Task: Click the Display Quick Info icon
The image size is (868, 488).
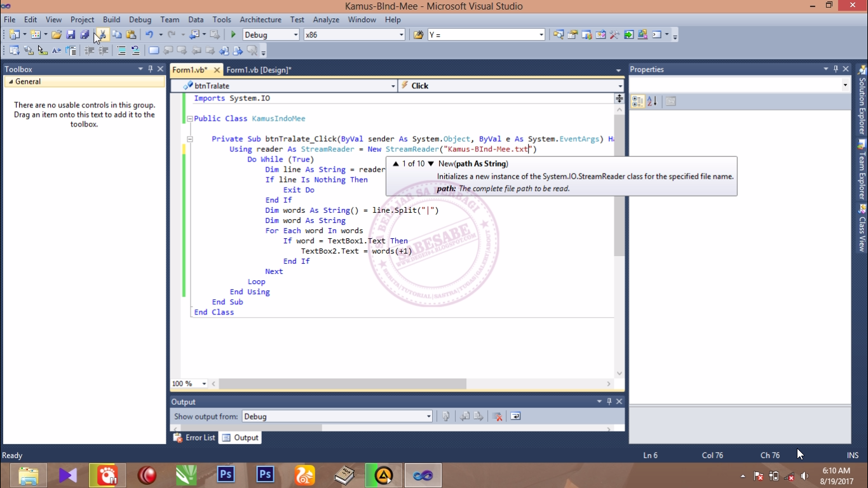Action: pyautogui.click(x=43, y=51)
